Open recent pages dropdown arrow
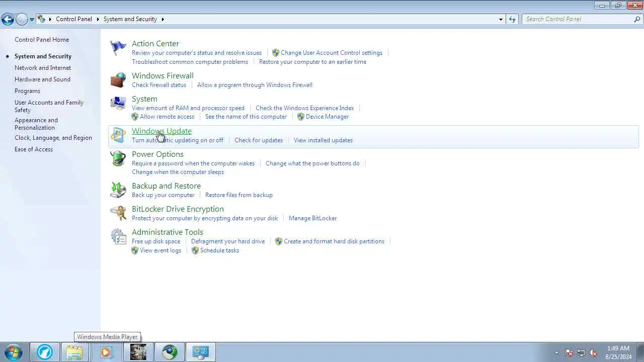The height and width of the screenshot is (362, 644). pos(32,19)
